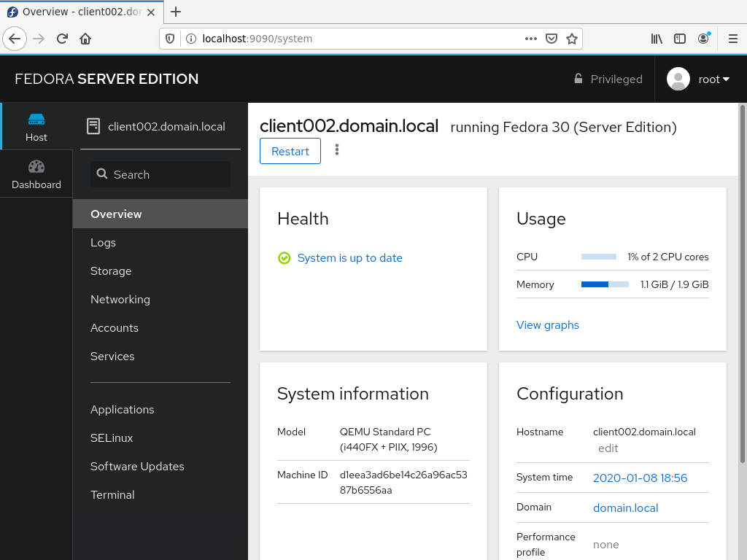Image resolution: width=747 pixels, height=560 pixels.
Task: Click the Restart button
Action: [x=290, y=151]
